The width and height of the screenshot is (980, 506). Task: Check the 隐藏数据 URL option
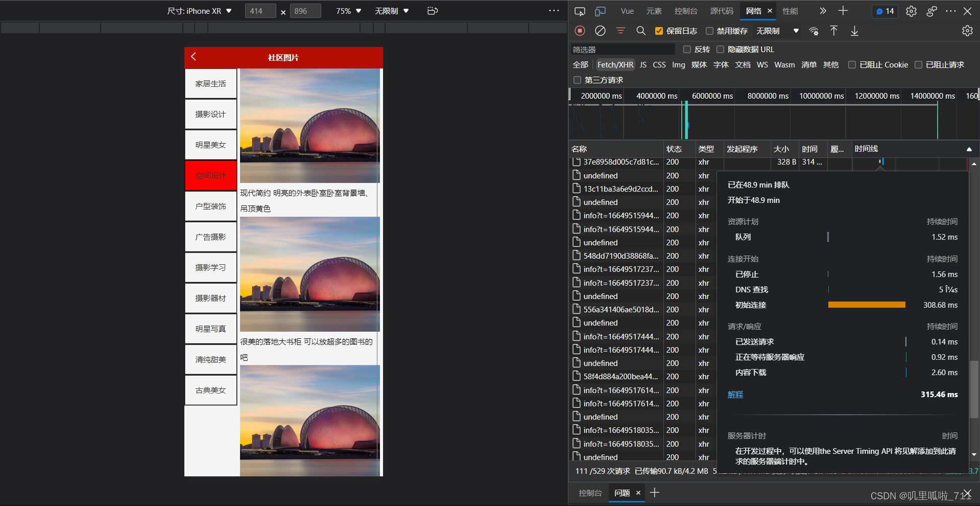720,50
